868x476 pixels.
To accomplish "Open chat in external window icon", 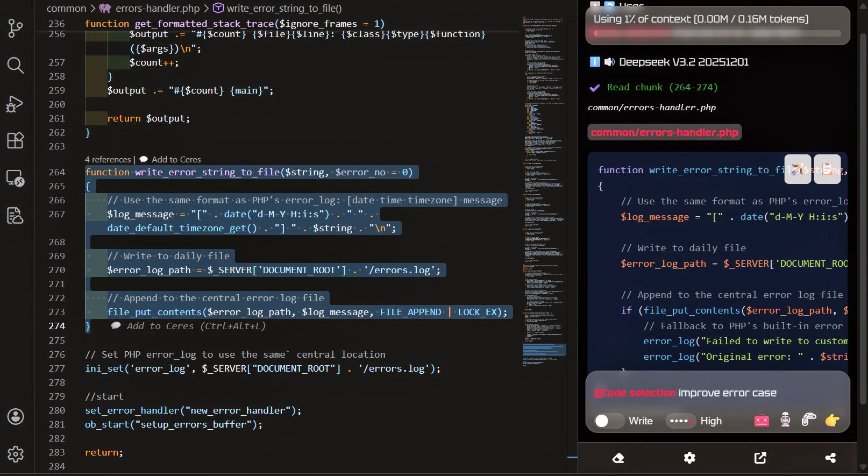I will [x=760, y=458].
